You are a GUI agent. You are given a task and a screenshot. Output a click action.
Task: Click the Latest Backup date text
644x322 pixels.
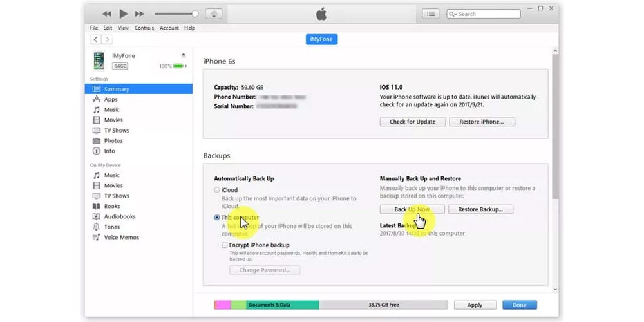(x=422, y=233)
